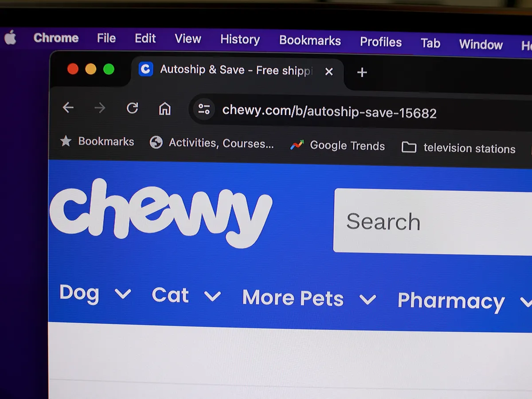Open a new tab with plus icon
The width and height of the screenshot is (532, 399).
click(x=362, y=72)
